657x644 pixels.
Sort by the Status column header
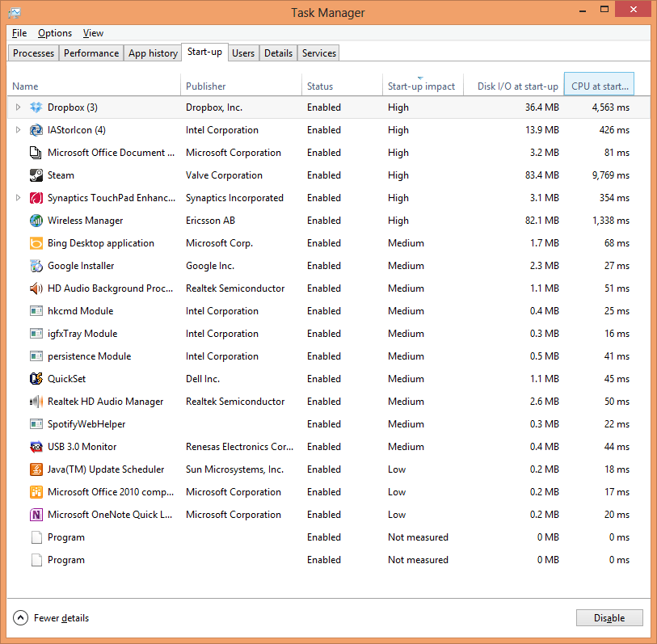pos(343,86)
